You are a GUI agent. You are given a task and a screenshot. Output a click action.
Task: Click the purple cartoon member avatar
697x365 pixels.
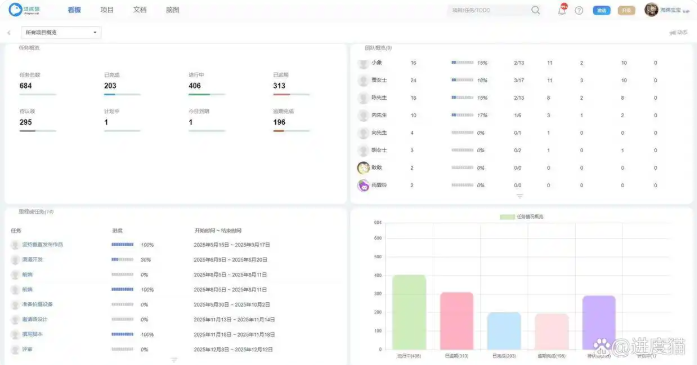363,185
